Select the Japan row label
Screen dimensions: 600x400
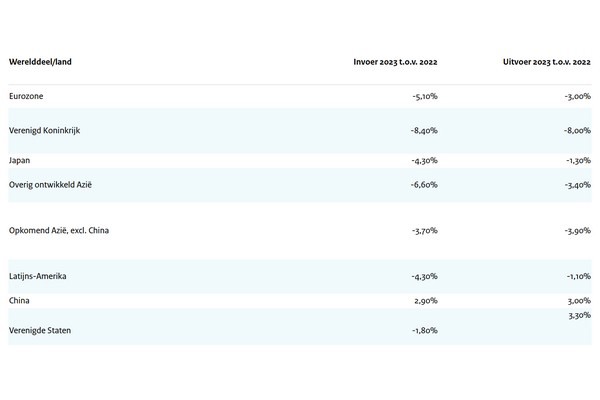tap(20, 160)
